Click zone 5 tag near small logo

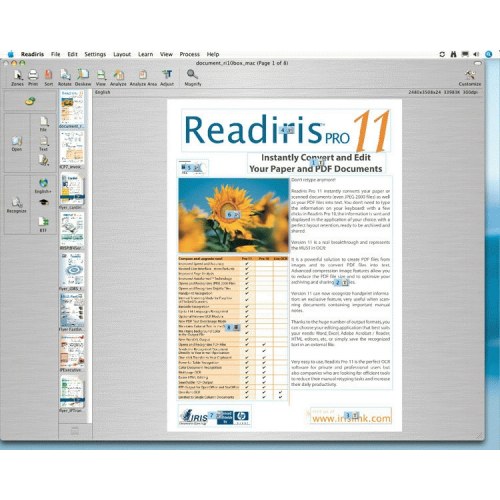point(193,168)
